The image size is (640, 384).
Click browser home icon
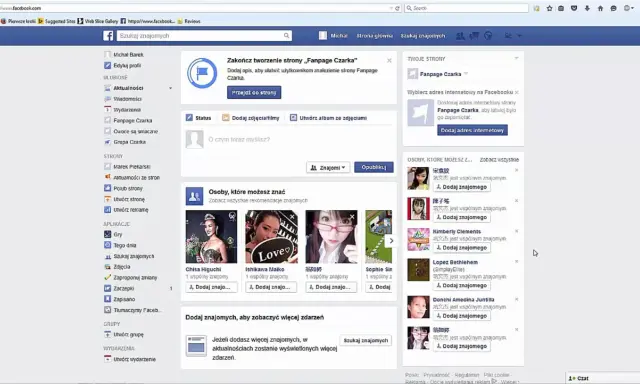tap(600, 8)
